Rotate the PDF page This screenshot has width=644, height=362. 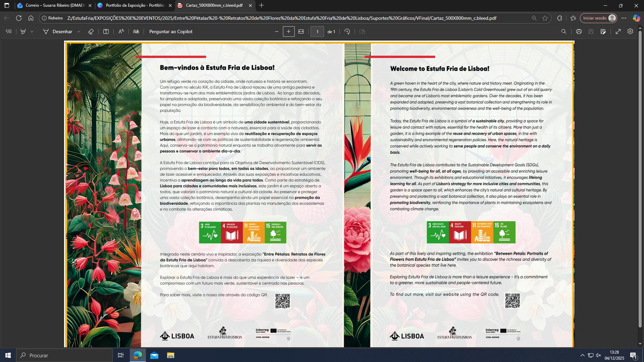347,32
